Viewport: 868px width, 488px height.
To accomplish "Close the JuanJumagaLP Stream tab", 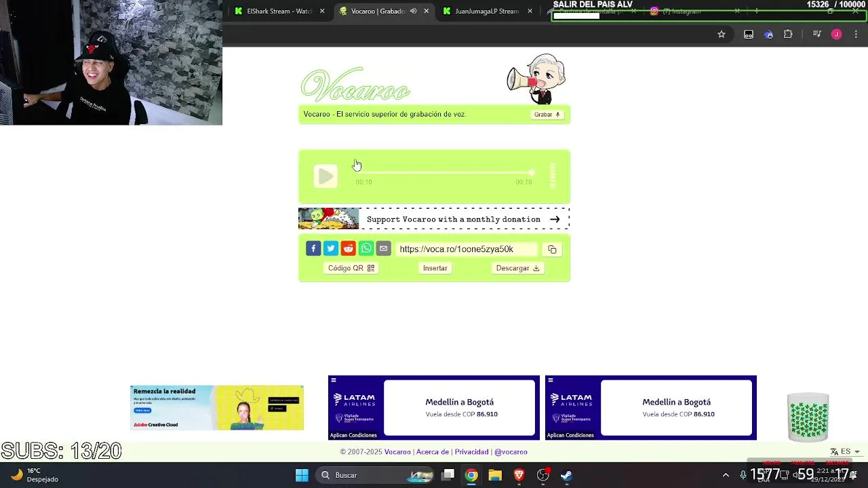I will pyautogui.click(x=530, y=11).
